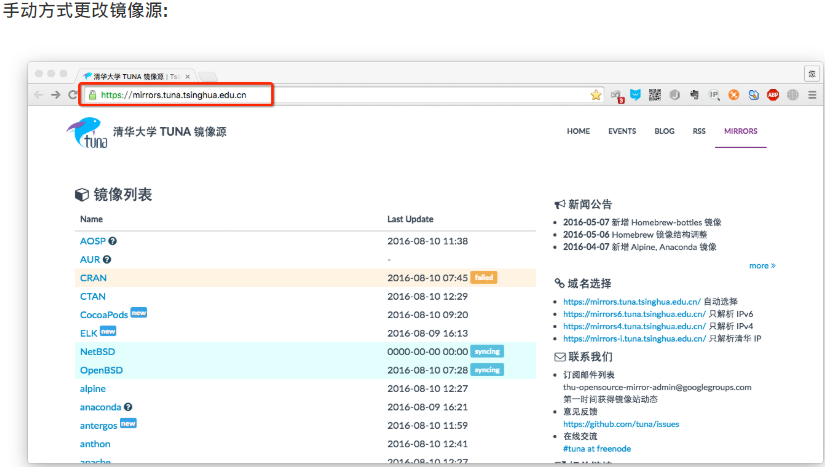Image resolution: width=825 pixels, height=467 pixels.
Task: Click the IP lookup magnifier extension
Action: (x=714, y=95)
